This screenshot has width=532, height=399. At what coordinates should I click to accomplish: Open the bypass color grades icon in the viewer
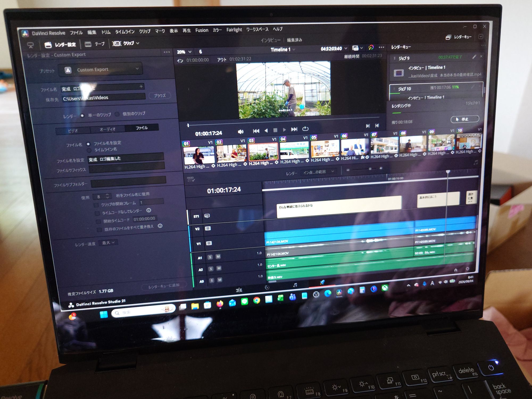tap(371, 47)
